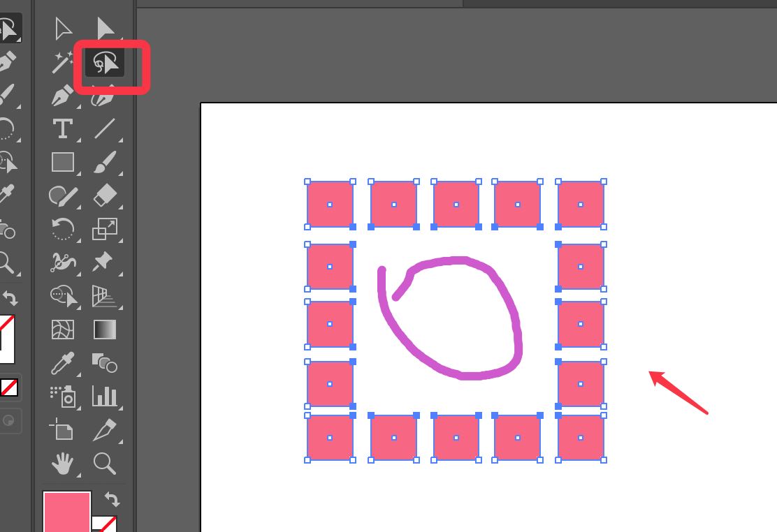Activate the Shaper tool
Image resolution: width=777 pixels, height=532 pixels.
pos(63,195)
